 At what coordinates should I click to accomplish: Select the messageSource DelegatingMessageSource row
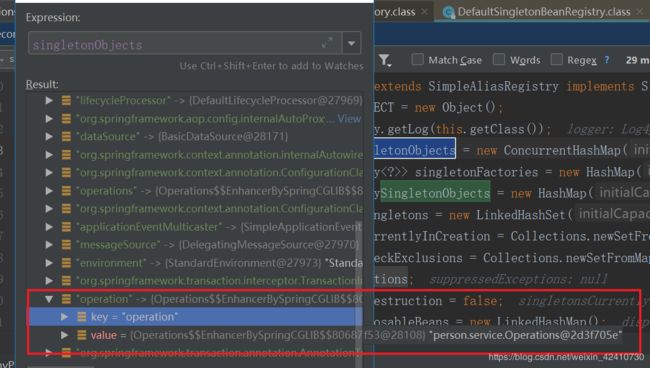click(x=195, y=245)
